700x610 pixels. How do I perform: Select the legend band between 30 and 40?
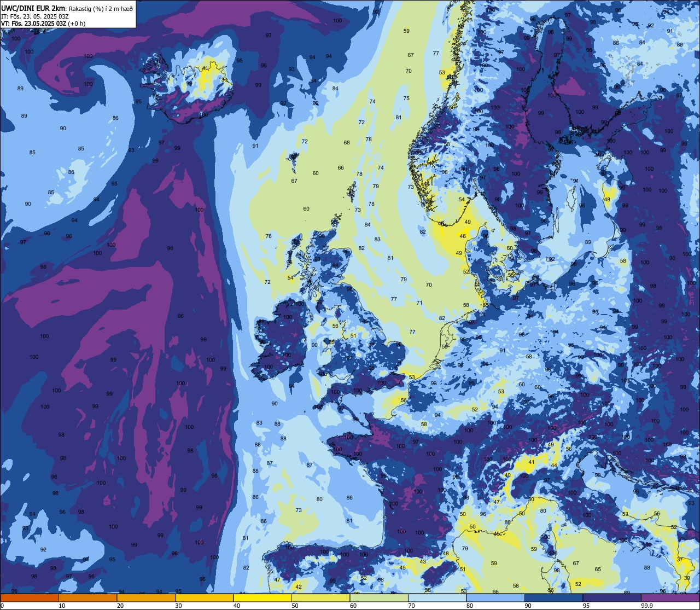point(204,597)
